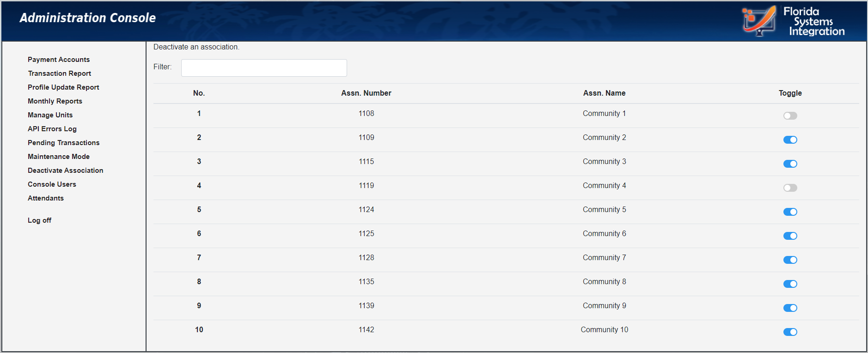Enable the toggle for Community 1
868x353 pixels.
[790, 116]
